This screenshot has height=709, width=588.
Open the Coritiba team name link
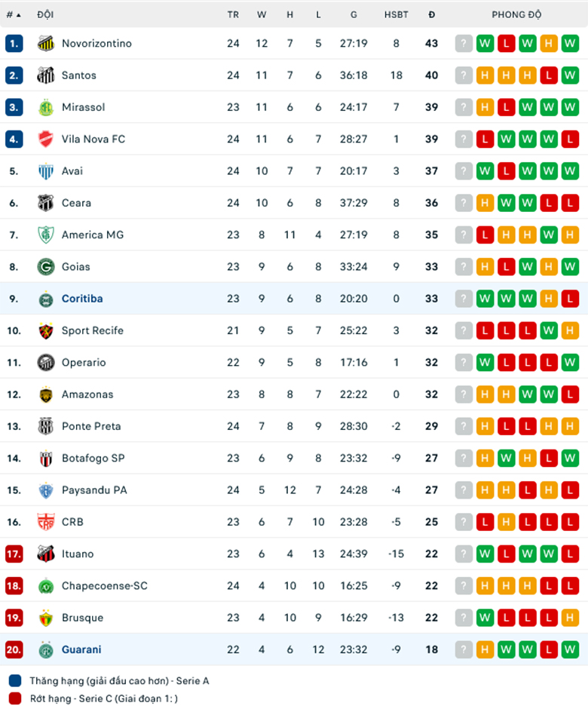tap(82, 299)
